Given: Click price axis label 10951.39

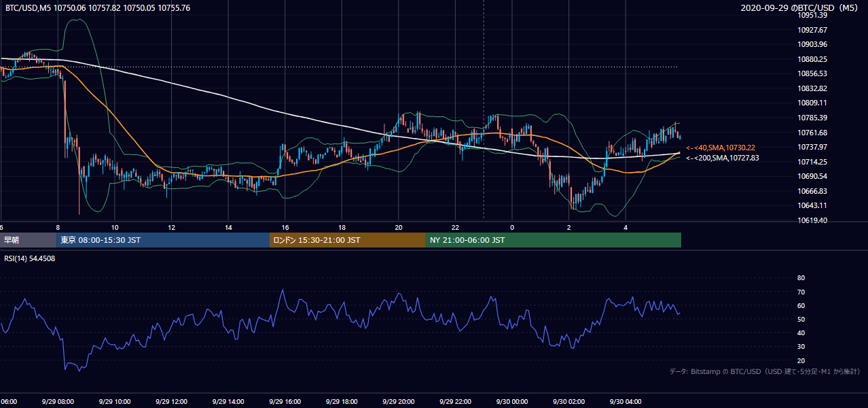Looking at the screenshot, I should click(x=812, y=15).
